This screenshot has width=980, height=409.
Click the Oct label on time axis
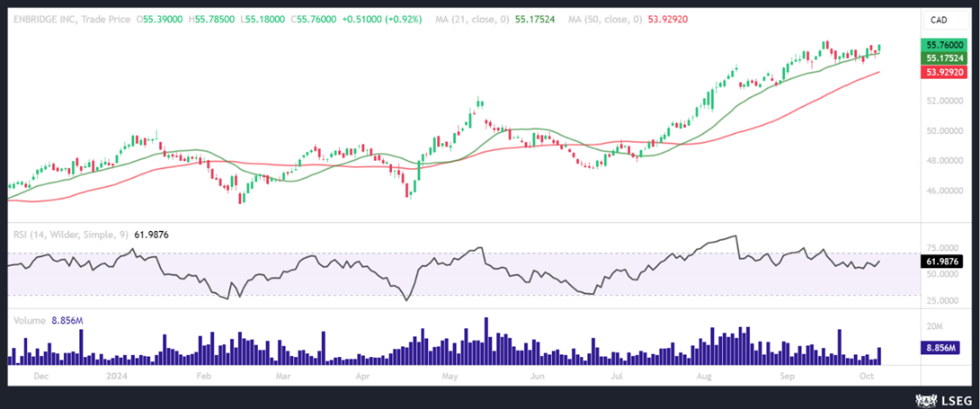pos(866,377)
